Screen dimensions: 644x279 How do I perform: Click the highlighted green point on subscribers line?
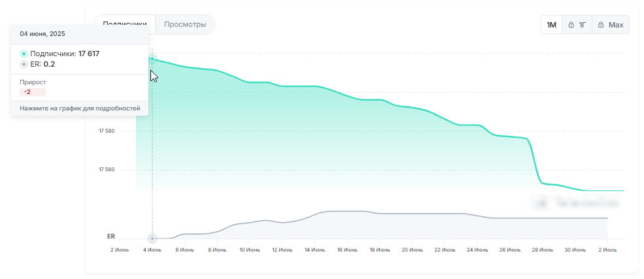click(x=152, y=59)
